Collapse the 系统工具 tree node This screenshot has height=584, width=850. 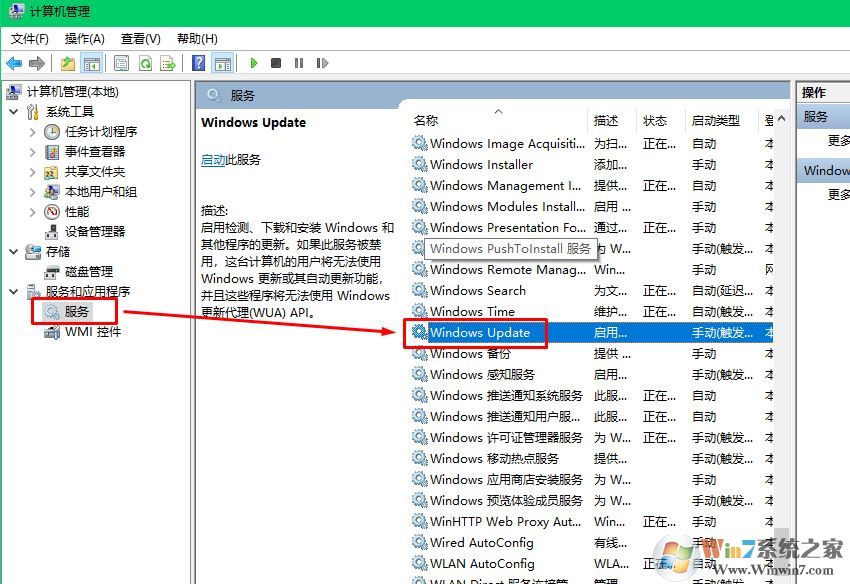pos(13,112)
